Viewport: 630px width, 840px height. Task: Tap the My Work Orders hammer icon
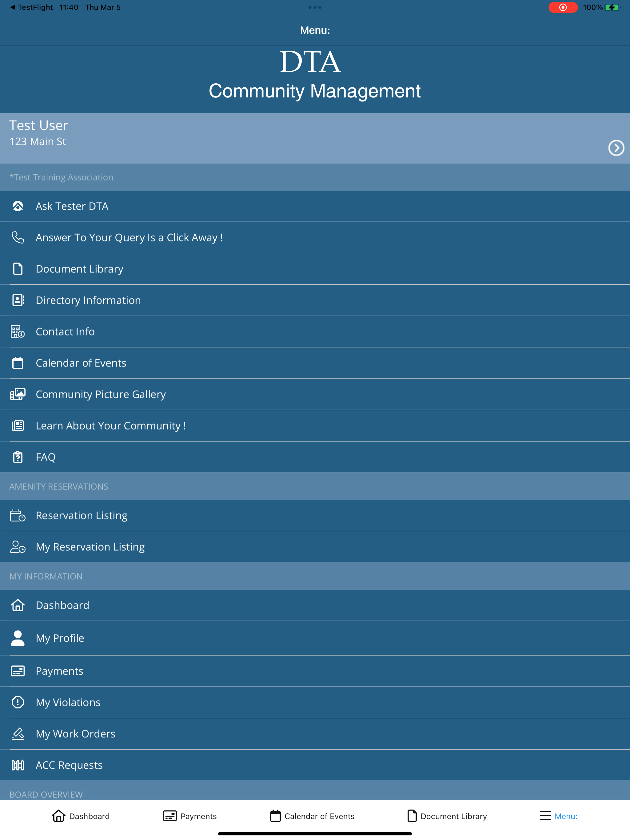(x=18, y=734)
